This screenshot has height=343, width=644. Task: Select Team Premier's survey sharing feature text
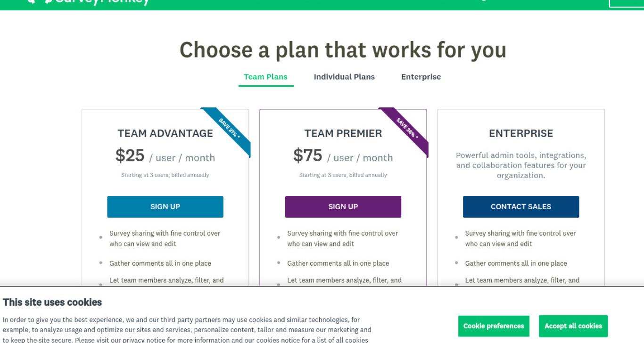pyautogui.click(x=343, y=239)
